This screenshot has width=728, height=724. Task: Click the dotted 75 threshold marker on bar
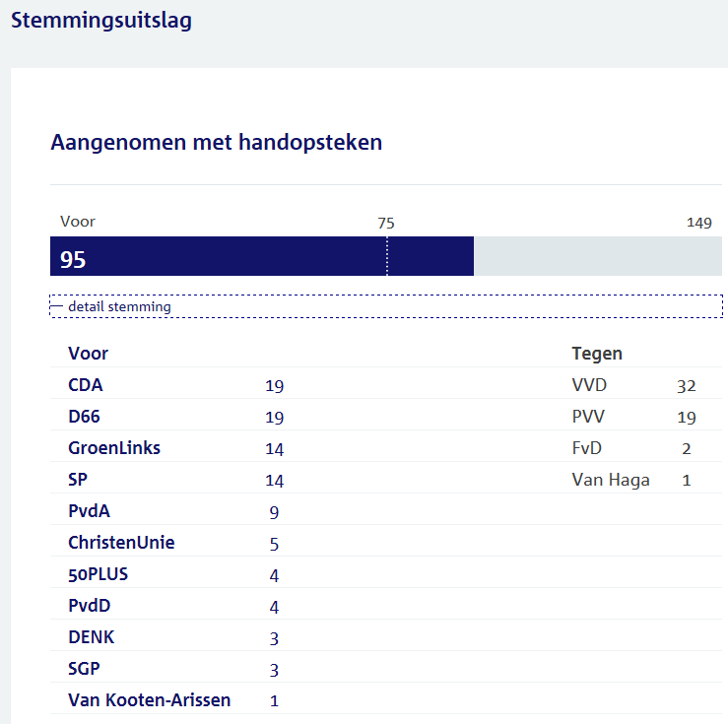(386, 256)
